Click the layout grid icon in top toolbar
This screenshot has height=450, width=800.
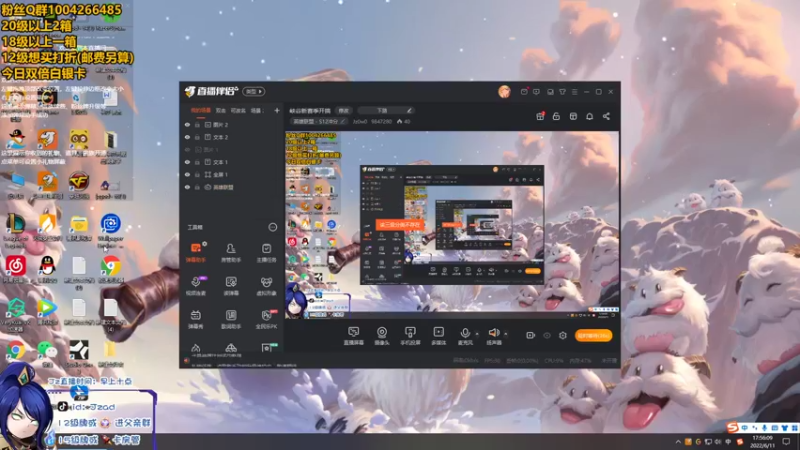[573, 116]
